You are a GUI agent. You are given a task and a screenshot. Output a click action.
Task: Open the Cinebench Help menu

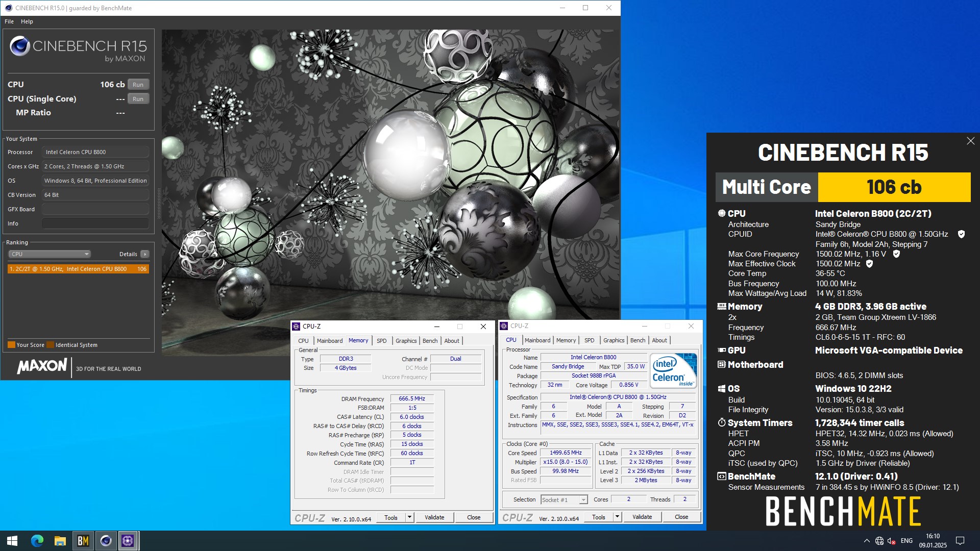click(27, 21)
